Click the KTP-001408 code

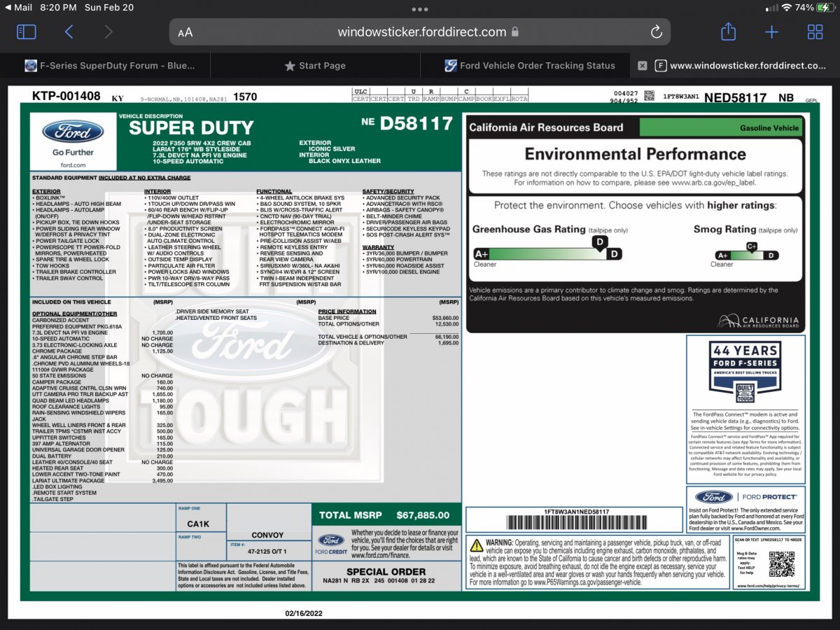tap(66, 97)
